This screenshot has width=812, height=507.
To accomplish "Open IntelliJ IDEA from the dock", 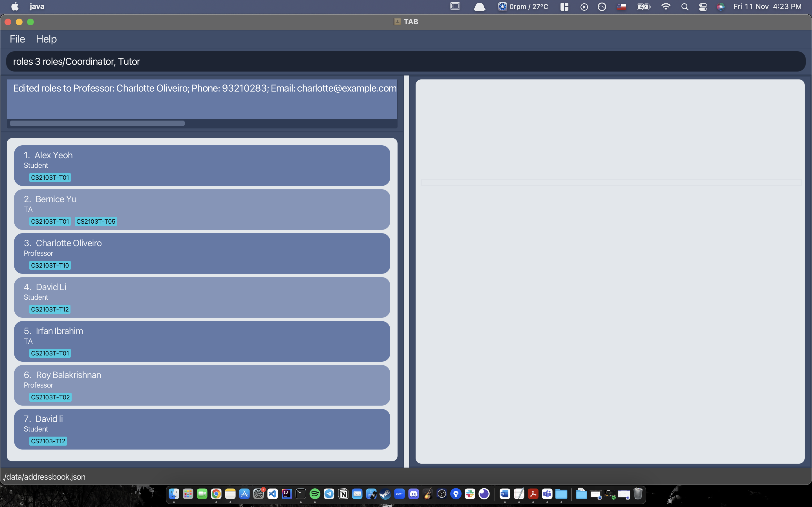I will coord(286,493).
